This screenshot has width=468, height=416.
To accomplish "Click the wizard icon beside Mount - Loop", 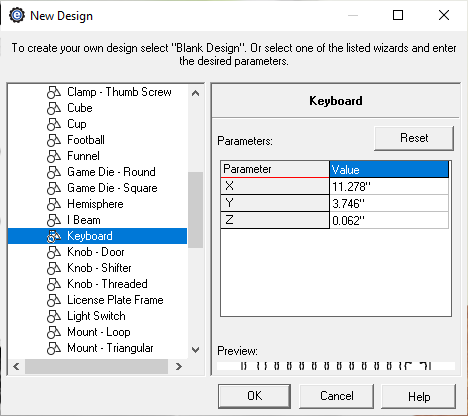I will click(54, 332).
